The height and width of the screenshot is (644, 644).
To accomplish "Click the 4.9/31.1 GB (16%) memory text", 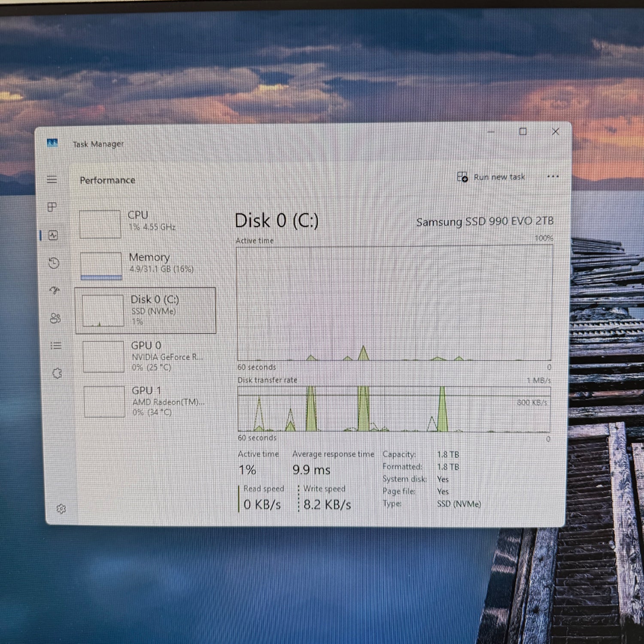I will pyautogui.click(x=161, y=269).
